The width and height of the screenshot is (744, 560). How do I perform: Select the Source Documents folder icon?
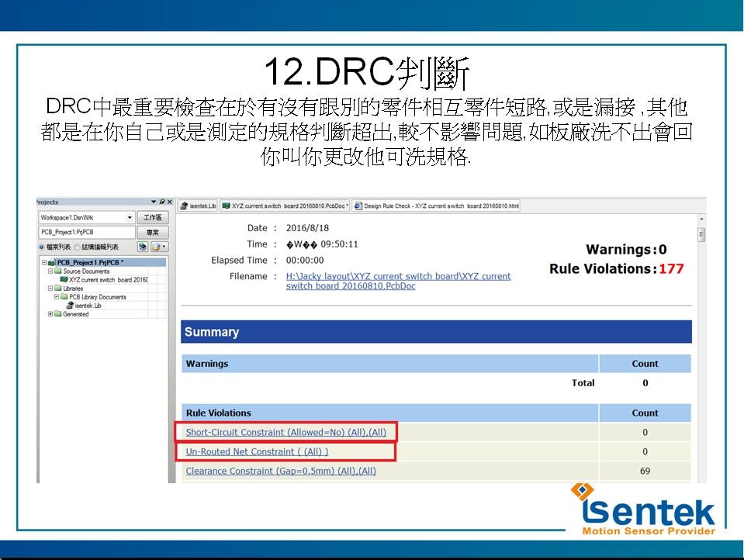coord(58,271)
